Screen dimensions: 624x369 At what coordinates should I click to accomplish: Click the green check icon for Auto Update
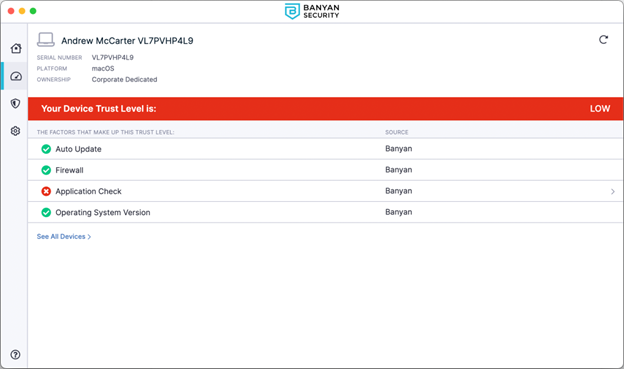pyautogui.click(x=46, y=149)
